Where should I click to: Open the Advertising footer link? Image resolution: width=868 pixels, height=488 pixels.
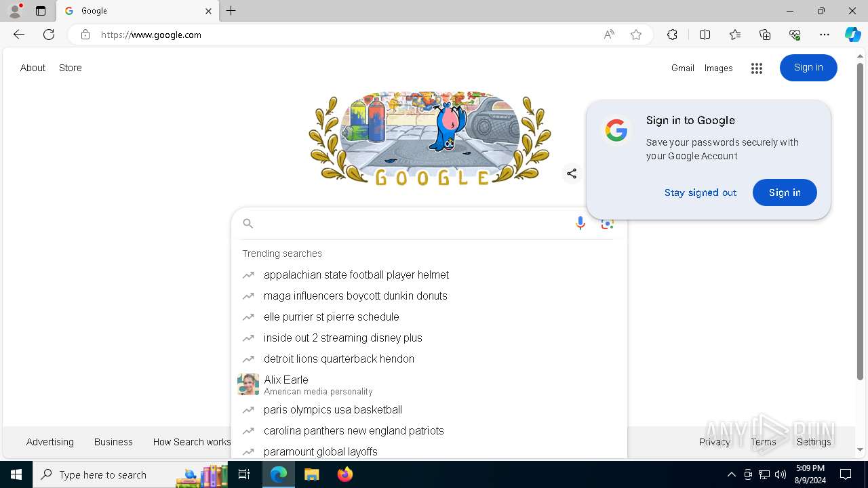click(50, 442)
